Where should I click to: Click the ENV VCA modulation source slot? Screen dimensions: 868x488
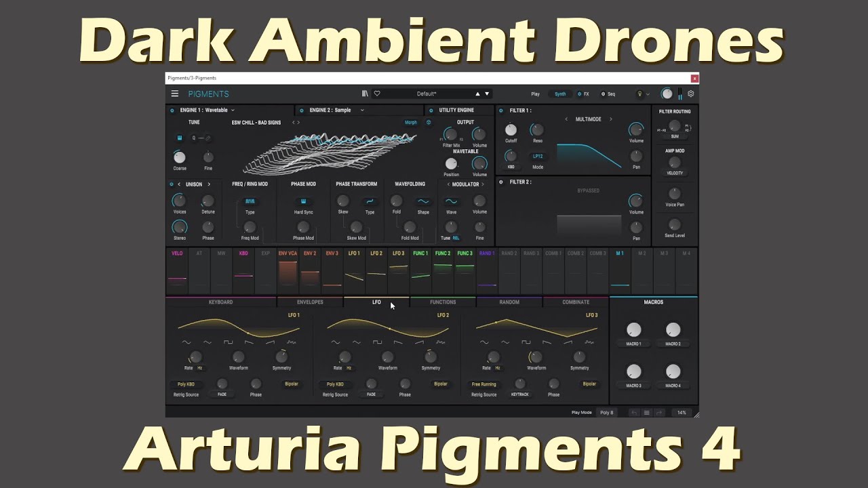click(x=288, y=272)
